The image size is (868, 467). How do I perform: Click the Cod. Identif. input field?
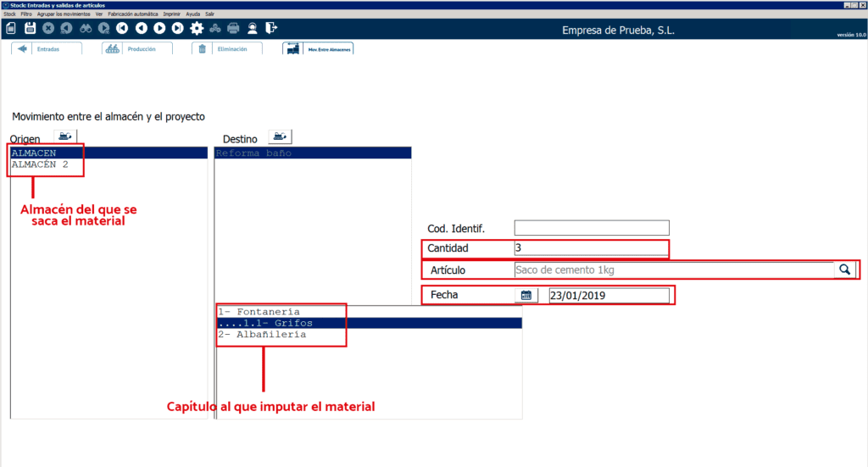(591, 228)
